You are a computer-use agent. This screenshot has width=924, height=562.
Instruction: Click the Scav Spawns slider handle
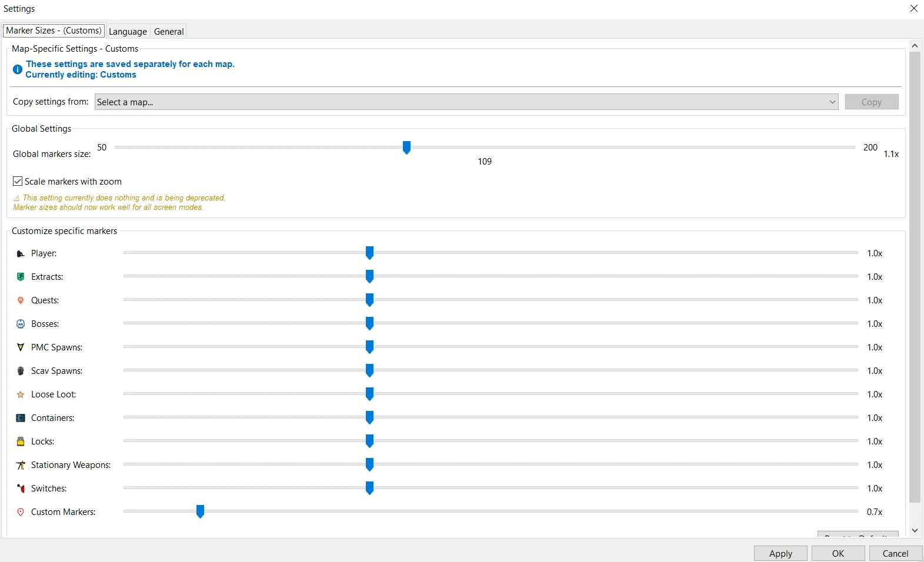tap(369, 370)
